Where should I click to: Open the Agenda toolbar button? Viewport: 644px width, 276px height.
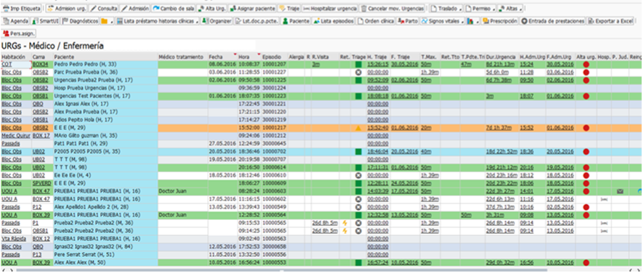pos(15,21)
